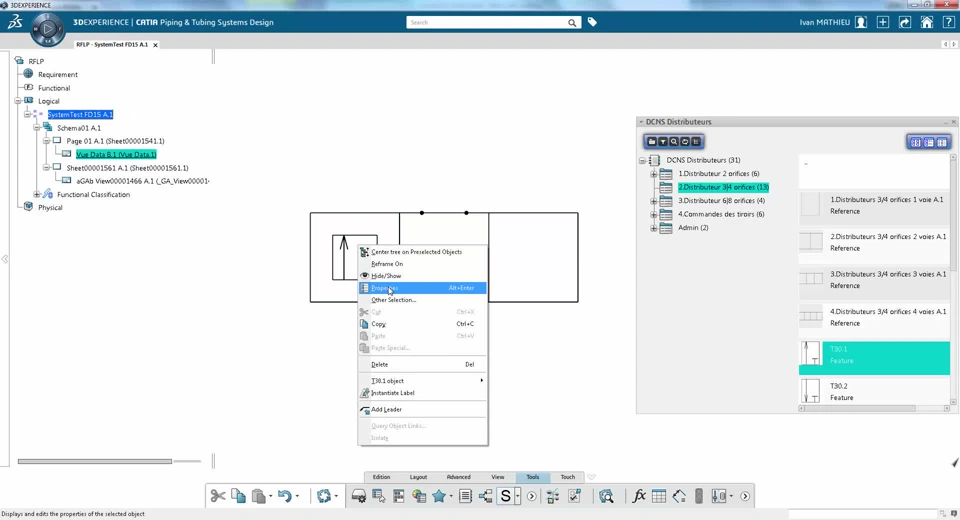Switch to the Edition tab
Screen dimensions: 960x520
[x=381, y=477]
